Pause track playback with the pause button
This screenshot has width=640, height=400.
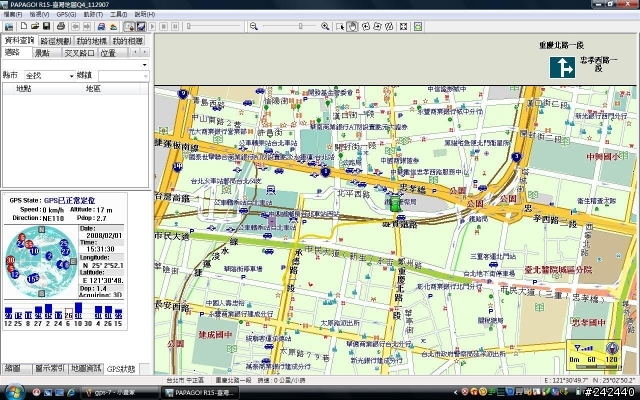pos(175,27)
